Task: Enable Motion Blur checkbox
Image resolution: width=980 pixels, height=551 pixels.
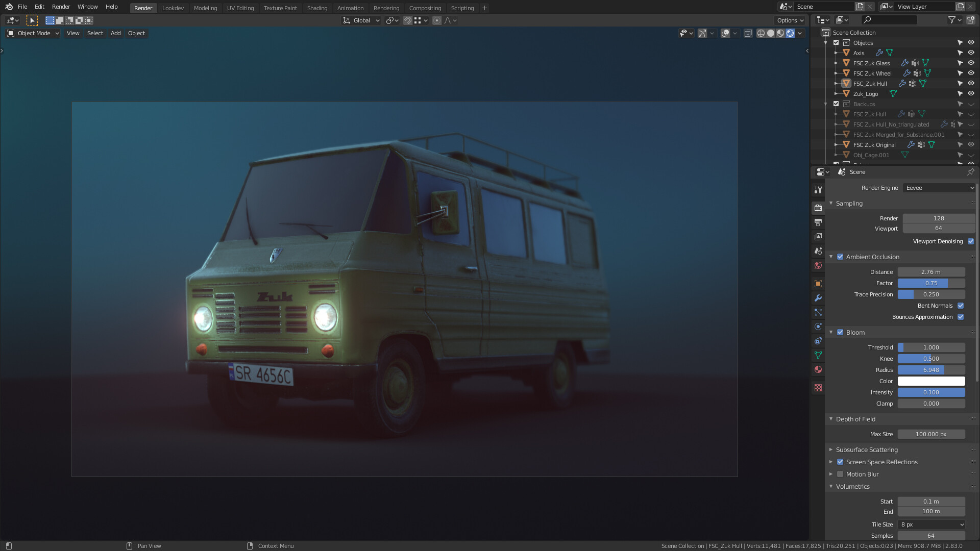Action: [x=840, y=474]
